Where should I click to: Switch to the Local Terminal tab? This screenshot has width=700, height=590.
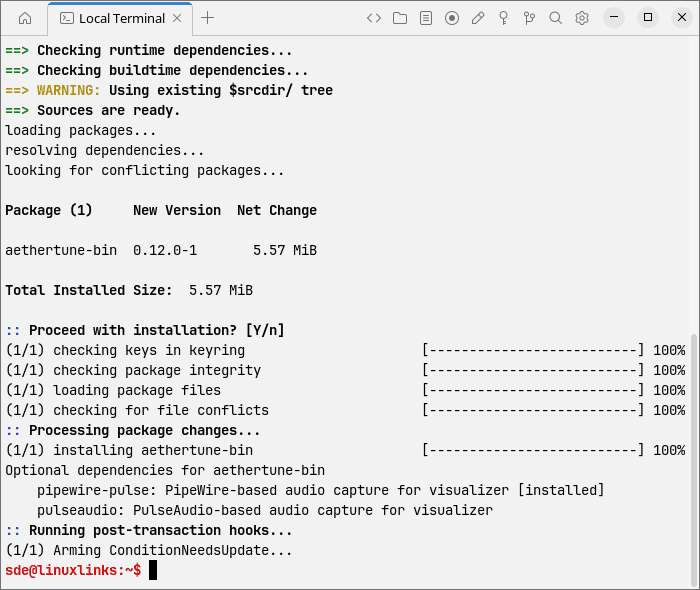coord(121,19)
